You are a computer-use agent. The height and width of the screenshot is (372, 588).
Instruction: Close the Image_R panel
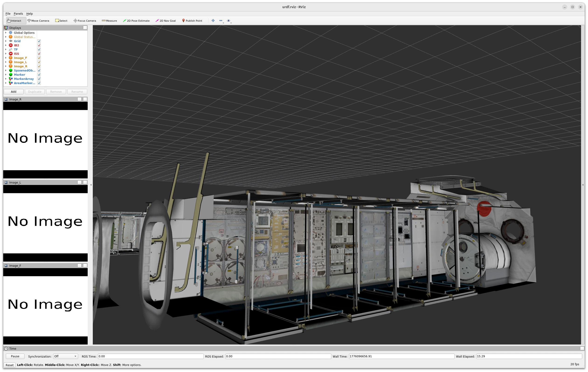(x=85, y=99)
